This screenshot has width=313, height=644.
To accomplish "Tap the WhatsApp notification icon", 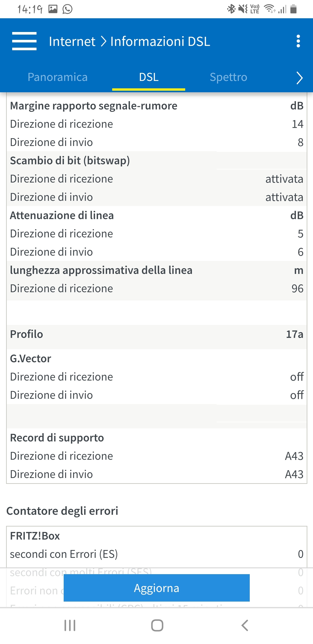I will click(x=67, y=9).
